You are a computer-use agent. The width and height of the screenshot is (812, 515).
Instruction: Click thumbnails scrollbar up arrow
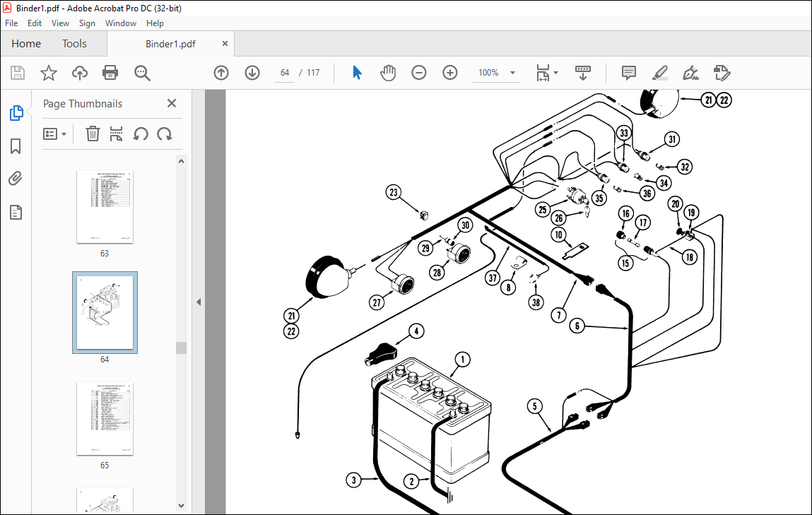tap(181, 162)
